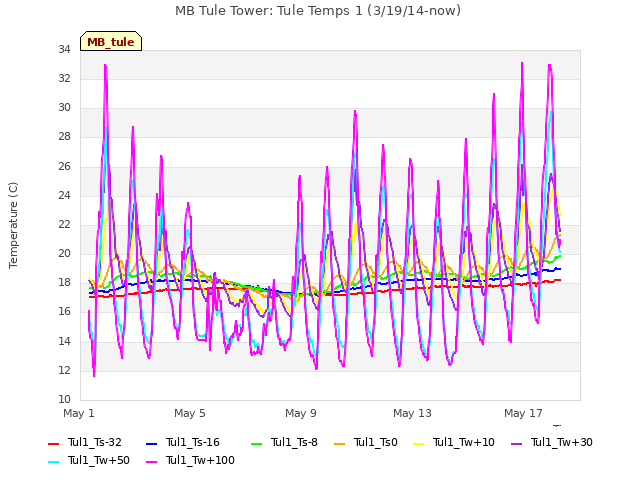Click the 28 y-axis tick label
This screenshot has height=480, width=640.
point(64,137)
